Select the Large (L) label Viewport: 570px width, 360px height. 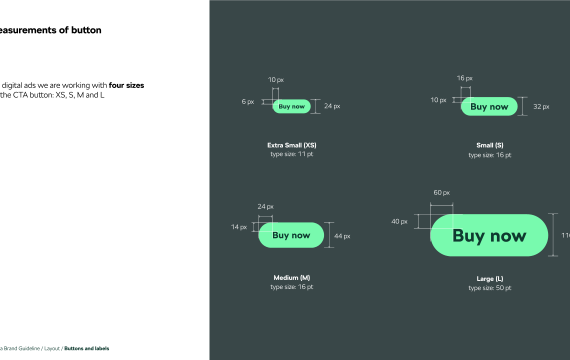[x=490, y=279]
